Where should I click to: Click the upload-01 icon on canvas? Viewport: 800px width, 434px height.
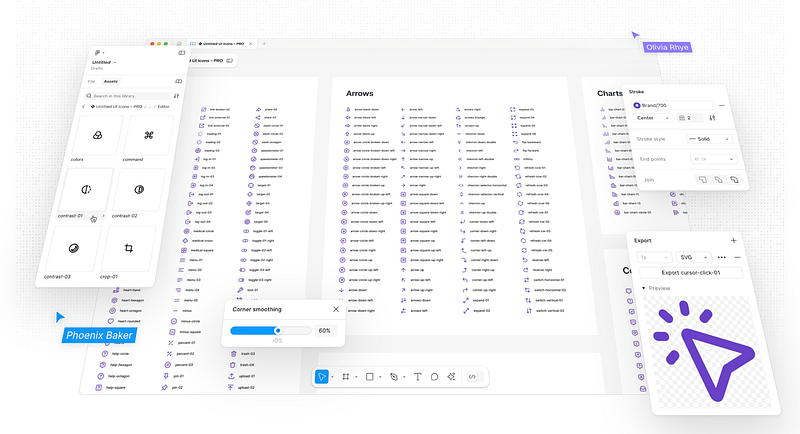coord(231,376)
